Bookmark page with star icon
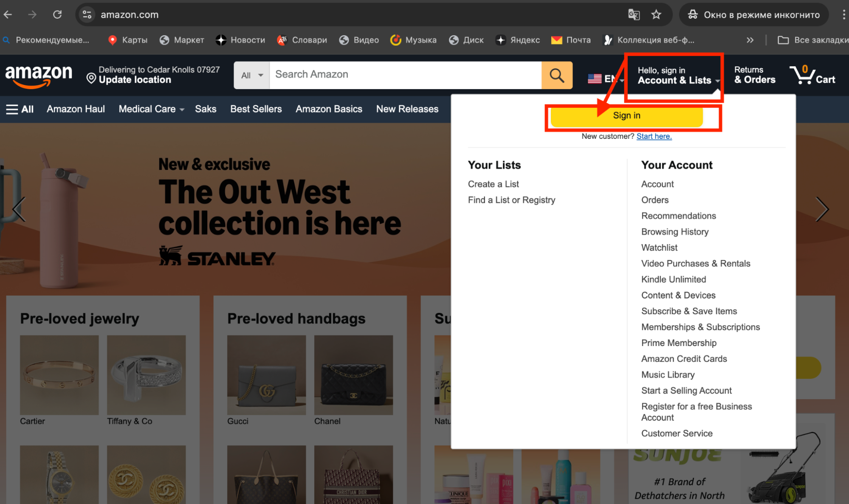The width and height of the screenshot is (849, 504). pos(656,14)
